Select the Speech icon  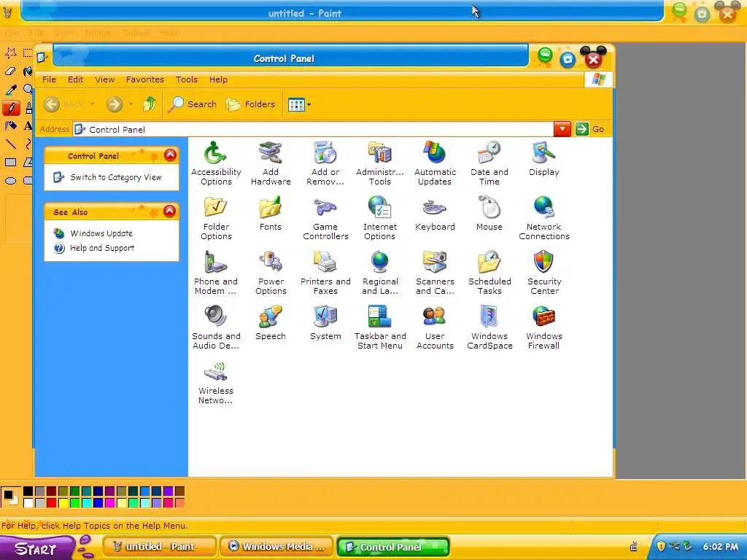271,323
